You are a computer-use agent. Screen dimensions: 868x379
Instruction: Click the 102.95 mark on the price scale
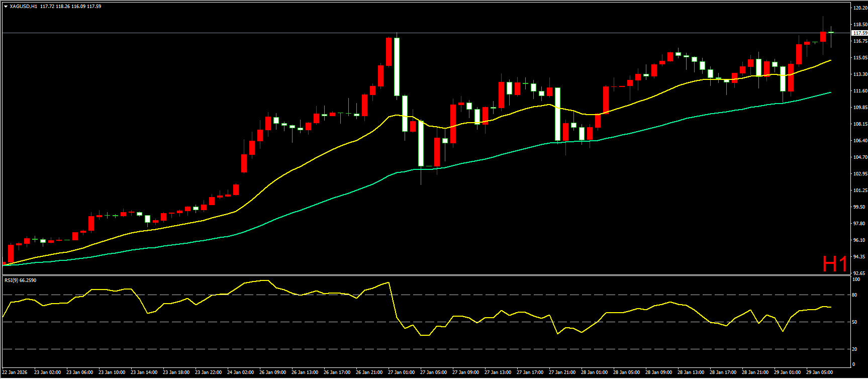pos(860,174)
